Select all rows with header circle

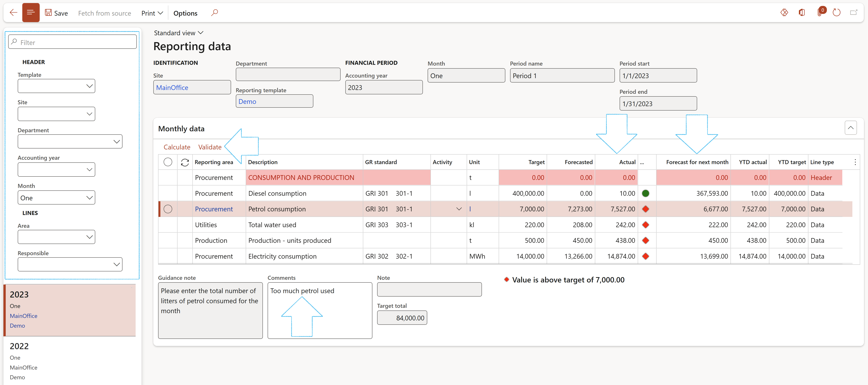168,162
